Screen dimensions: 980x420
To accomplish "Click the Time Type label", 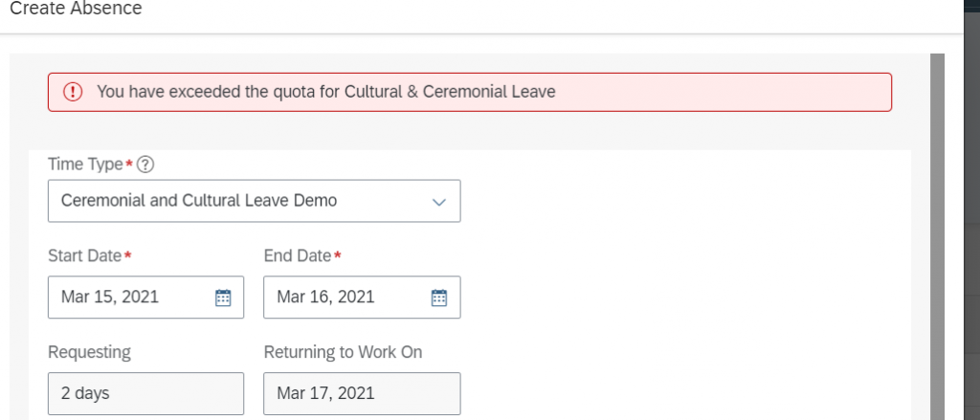I will click(85, 165).
